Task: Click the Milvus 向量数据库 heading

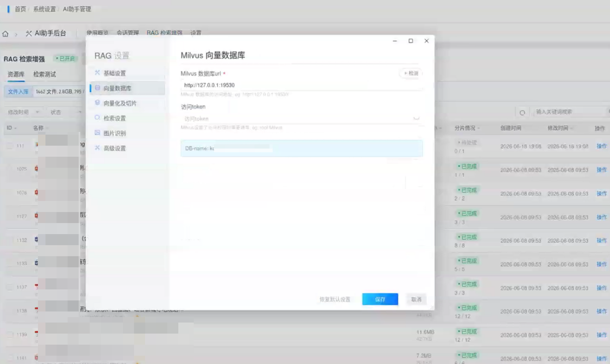Action: (x=213, y=55)
